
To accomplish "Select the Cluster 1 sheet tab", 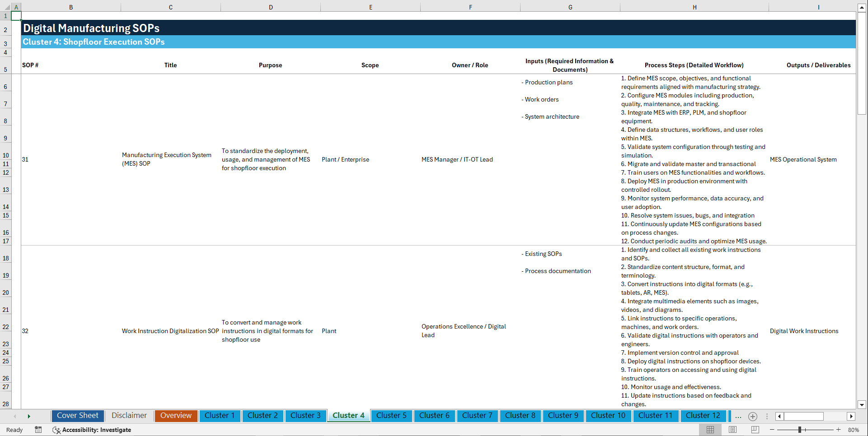I will pyautogui.click(x=220, y=416).
